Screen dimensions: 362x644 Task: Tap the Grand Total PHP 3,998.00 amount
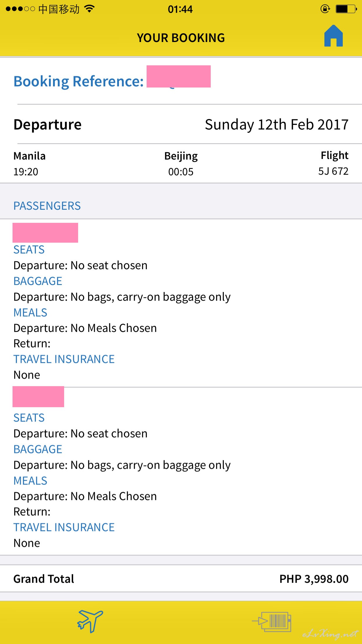click(314, 579)
